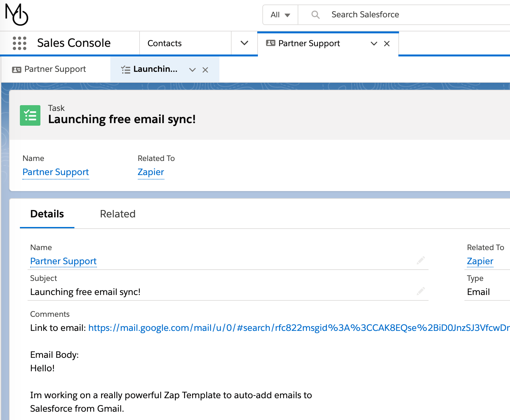Open the Gmail link in Comments
This screenshot has height=420, width=510.
click(299, 328)
